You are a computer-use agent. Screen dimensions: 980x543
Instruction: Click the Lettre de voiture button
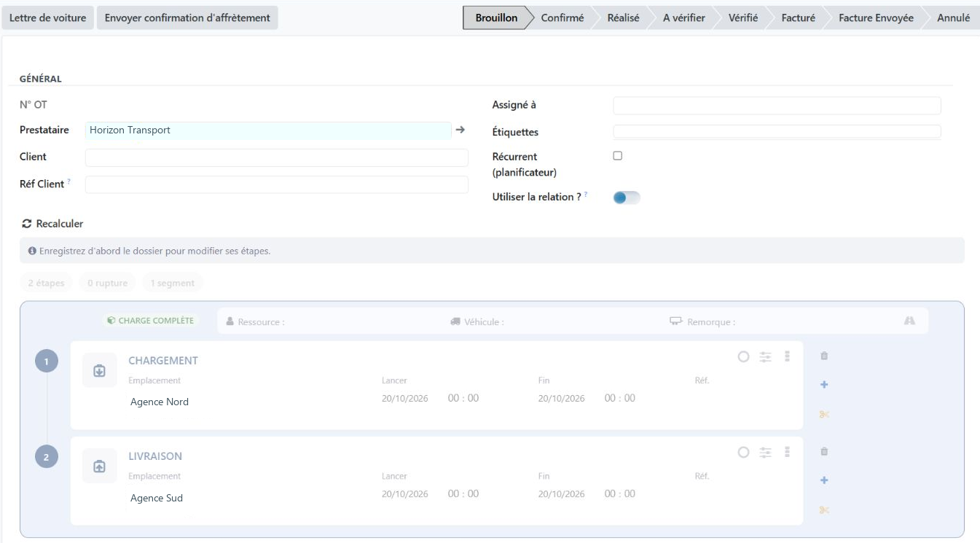click(48, 18)
